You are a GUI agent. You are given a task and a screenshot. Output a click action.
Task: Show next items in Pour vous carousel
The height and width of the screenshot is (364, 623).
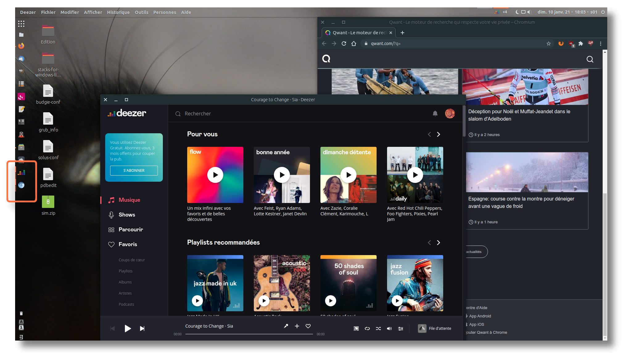click(x=438, y=134)
